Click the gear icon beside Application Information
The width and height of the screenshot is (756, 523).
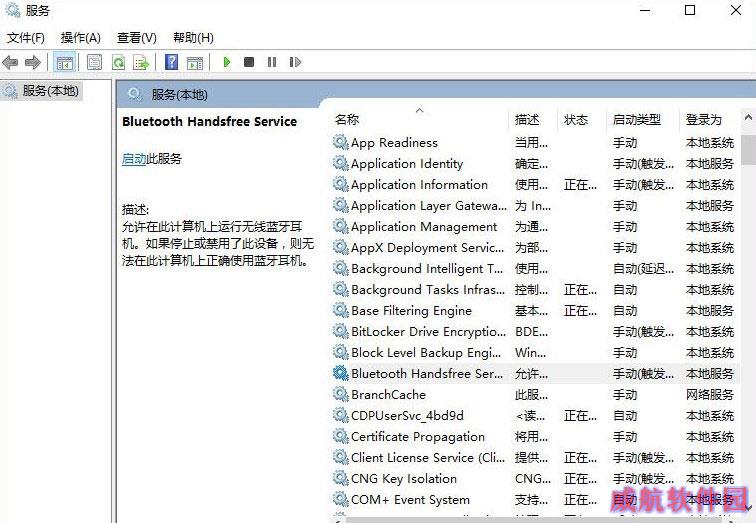coord(340,184)
